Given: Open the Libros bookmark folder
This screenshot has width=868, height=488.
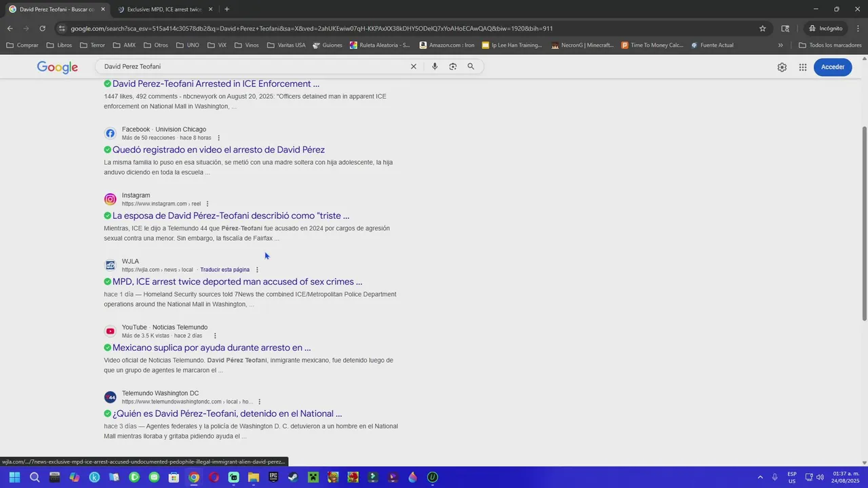Looking at the screenshot, I should click(59, 45).
